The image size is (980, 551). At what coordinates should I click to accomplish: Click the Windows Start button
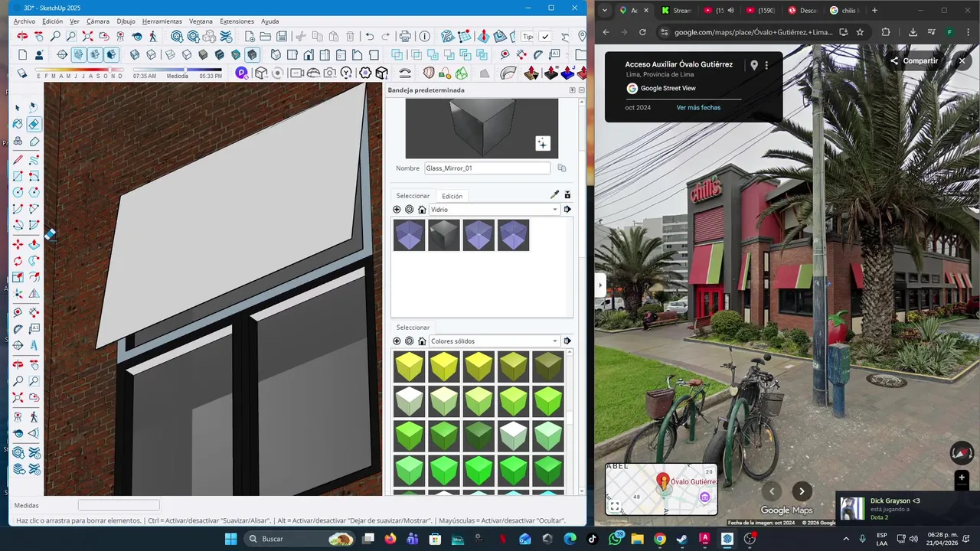click(x=230, y=539)
